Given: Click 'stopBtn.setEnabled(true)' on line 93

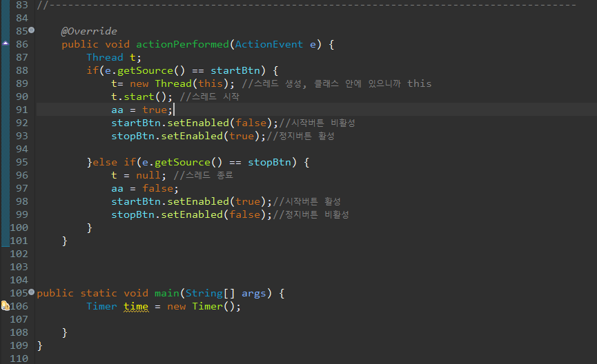Looking at the screenshot, I should pos(186,136).
